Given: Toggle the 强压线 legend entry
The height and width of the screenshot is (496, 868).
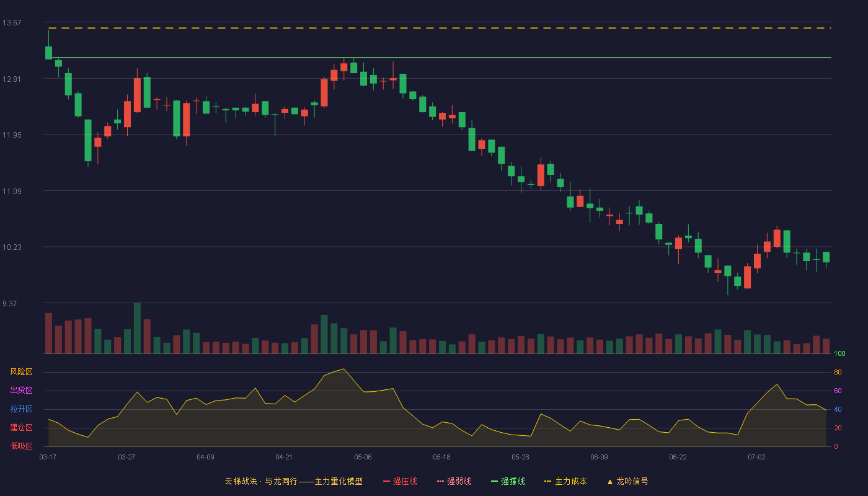Looking at the screenshot, I should 400,481.
